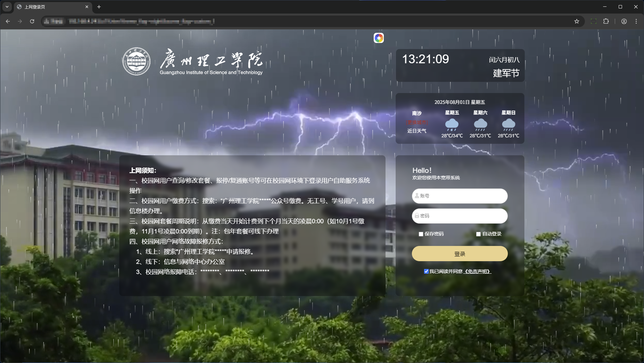Bookmark this page with the star icon
This screenshot has height=363, width=644.
click(x=577, y=21)
